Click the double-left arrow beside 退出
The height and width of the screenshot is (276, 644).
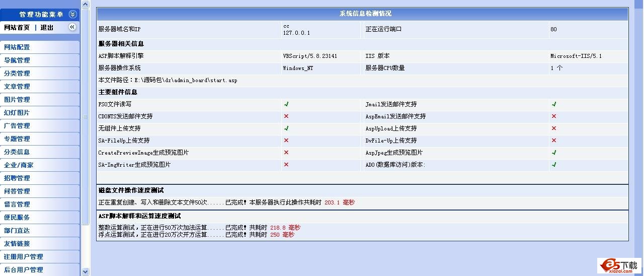point(72,27)
